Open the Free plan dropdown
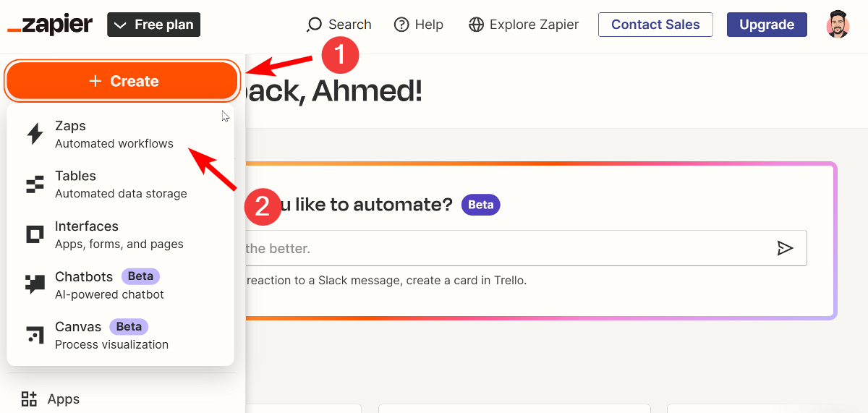This screenshot has width=868, height=413. click(153, 25)
